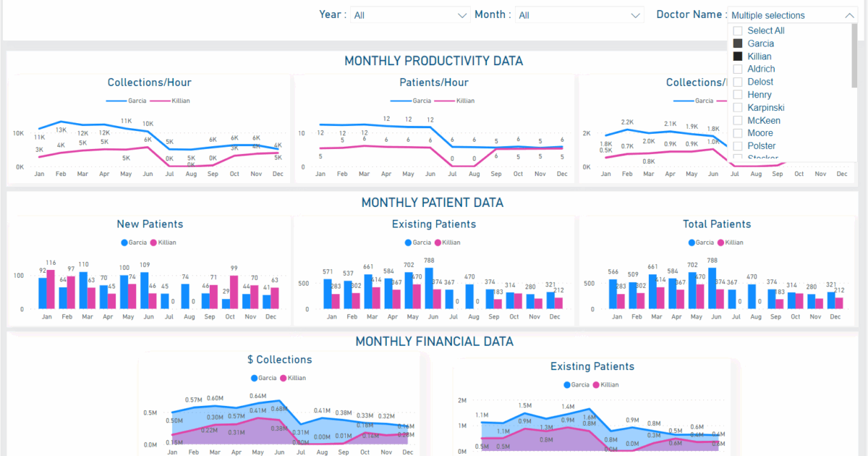The image size is (868, 456).
Task: Click Killian's pink legend dot in New Patients
Action: click(x=153, y=242)
